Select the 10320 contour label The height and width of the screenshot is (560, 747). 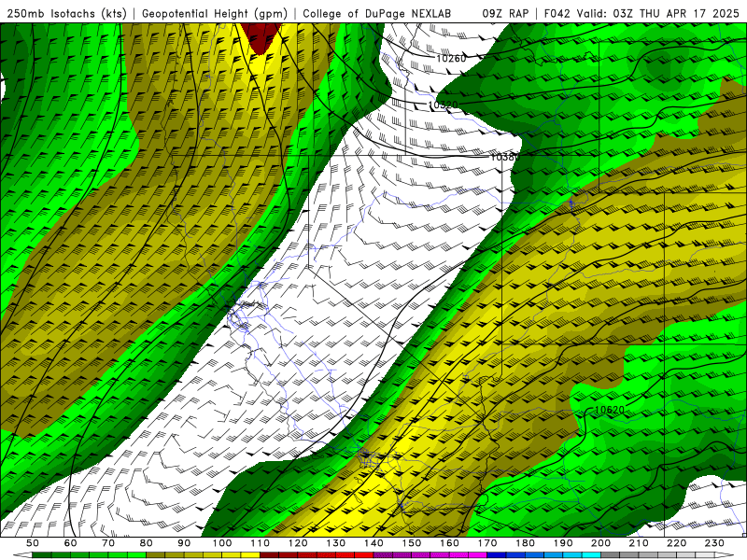point(443,105)
